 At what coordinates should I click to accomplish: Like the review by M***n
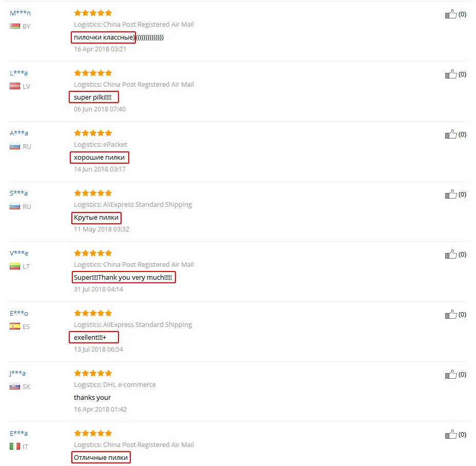(451, 14)
